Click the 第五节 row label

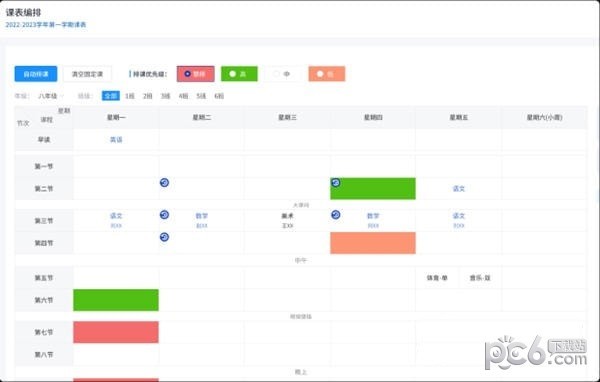tap(44, 278)
